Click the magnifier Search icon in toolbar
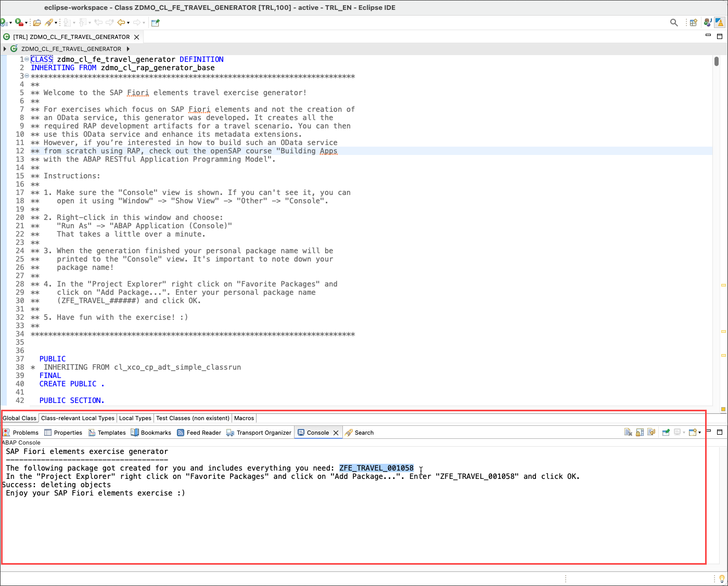The width and height of the screenshot is (728, 586). click(x=674, y=22)
